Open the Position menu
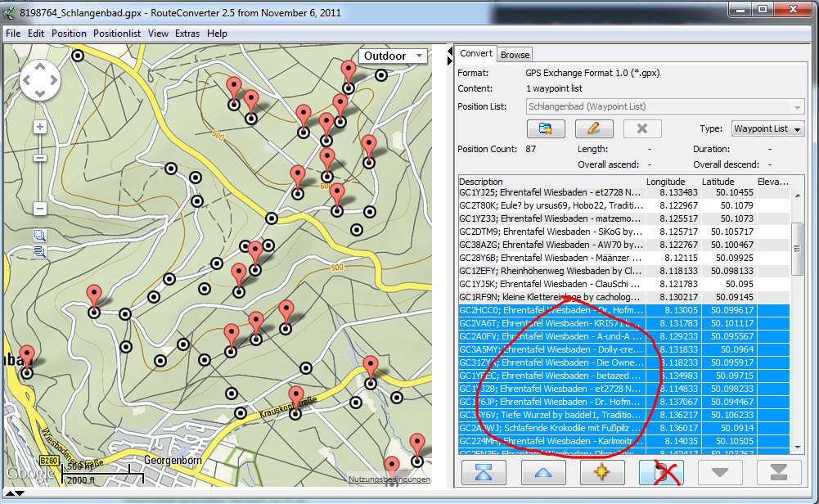This screenshot has width=819, height=504. tap(69, 34)
